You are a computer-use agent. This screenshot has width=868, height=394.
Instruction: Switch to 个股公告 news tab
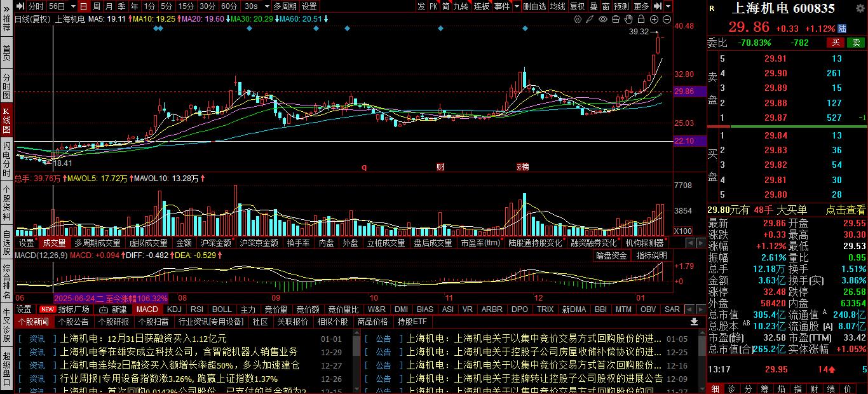point(73,322)
